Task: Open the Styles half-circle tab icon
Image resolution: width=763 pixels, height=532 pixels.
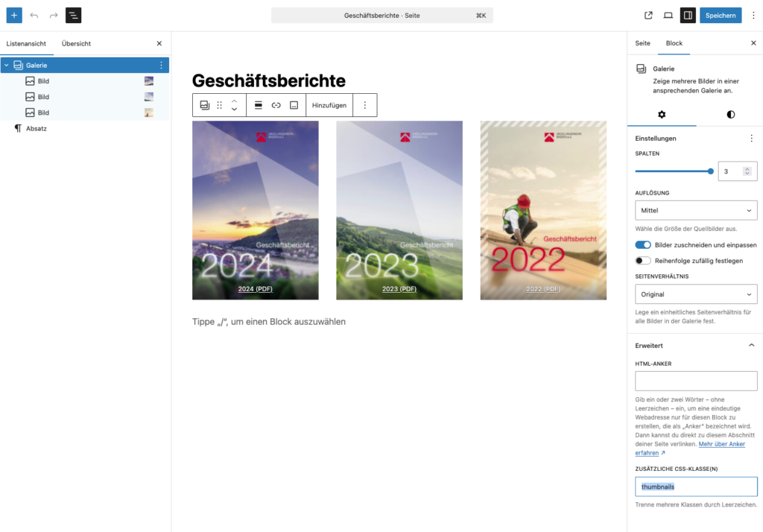Action: point(730,114)
